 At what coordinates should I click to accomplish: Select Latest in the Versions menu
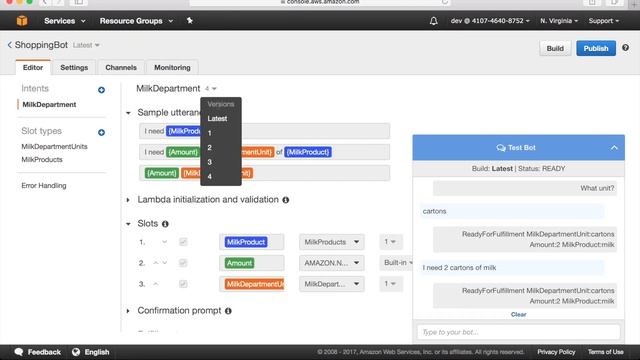pyautogui.click(x=217, y=118)
